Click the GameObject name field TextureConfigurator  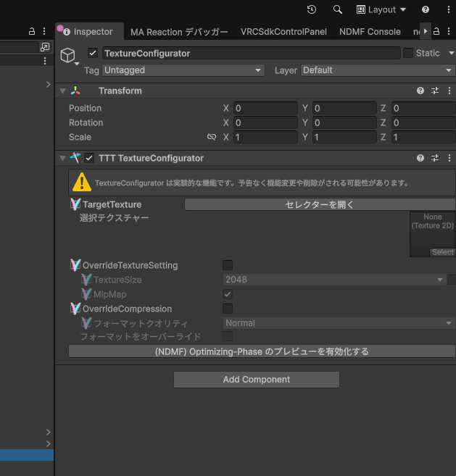(252, 53)
